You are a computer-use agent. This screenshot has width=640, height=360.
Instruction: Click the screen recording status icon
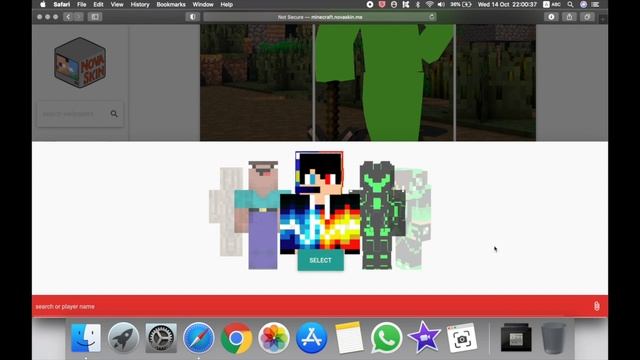point(370,4)
